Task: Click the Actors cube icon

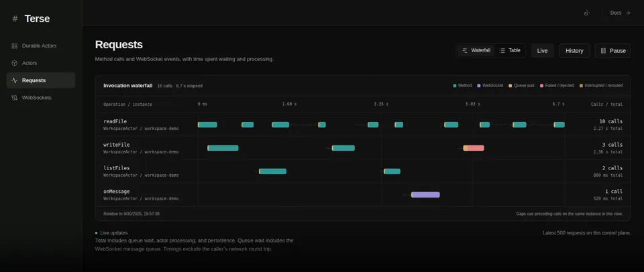Action: click(14, 63)
